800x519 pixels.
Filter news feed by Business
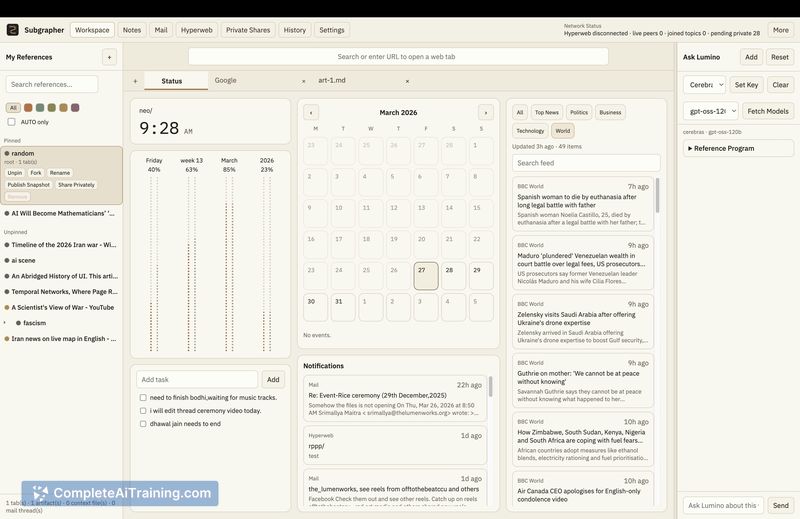click(610, 112)
